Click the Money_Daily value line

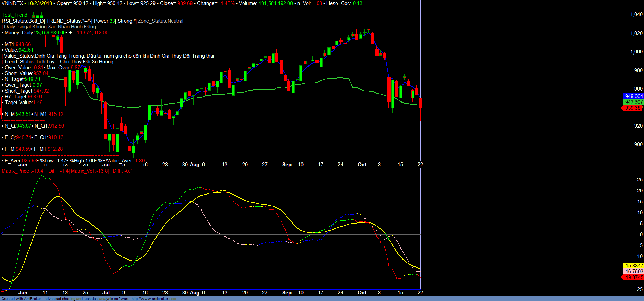coord(55,33)
